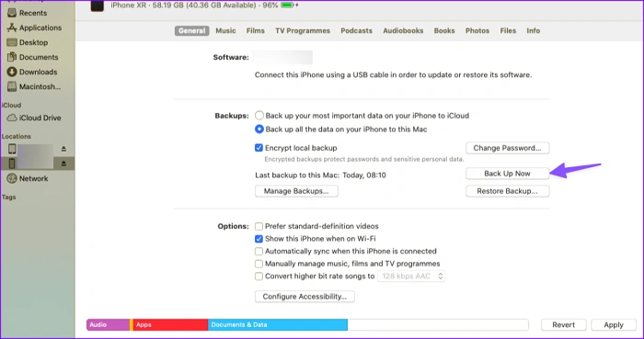Switch to the Podcasts tab

[357, 30]
